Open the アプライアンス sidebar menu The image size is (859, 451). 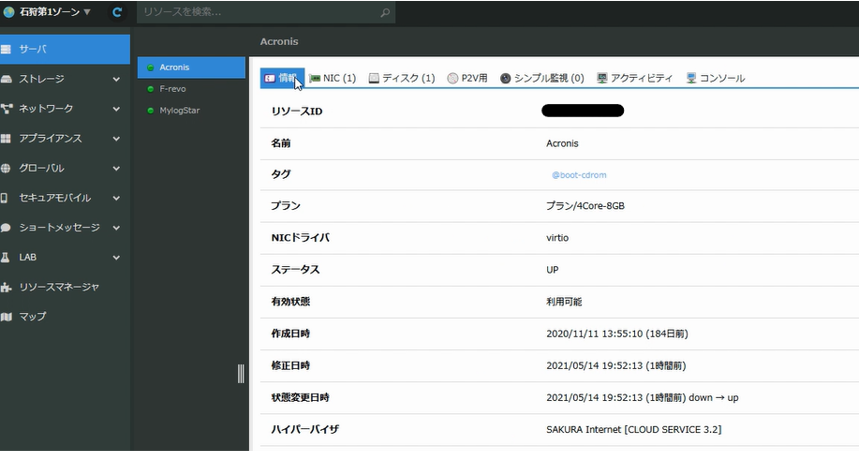(x=65, y=138)
